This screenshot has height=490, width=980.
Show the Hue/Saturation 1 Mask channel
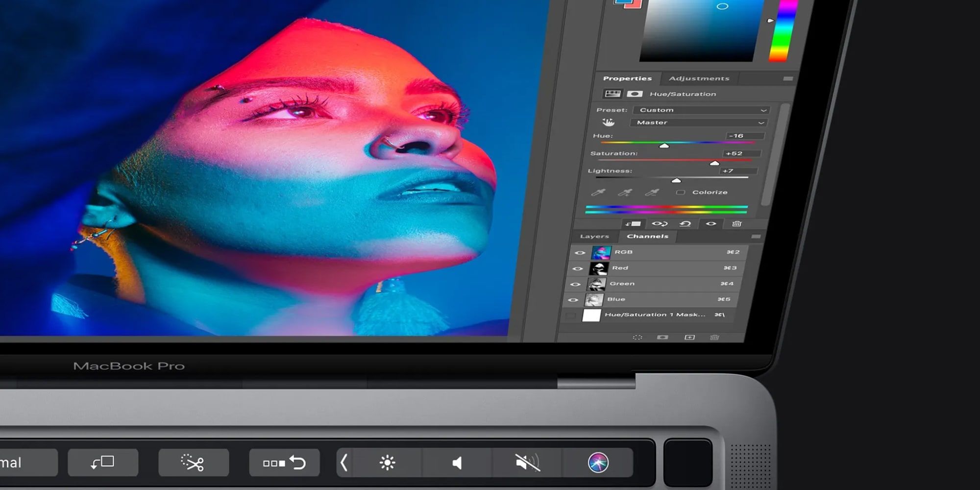point(570,316)
